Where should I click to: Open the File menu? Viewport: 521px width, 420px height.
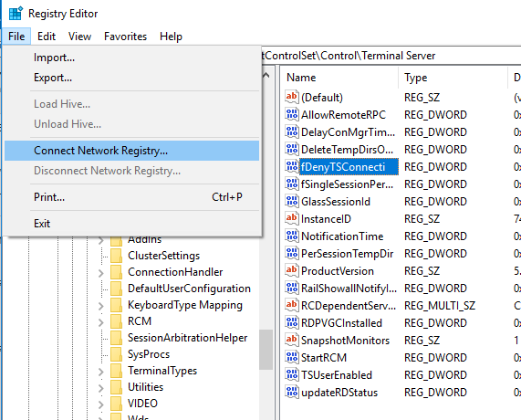16,37
